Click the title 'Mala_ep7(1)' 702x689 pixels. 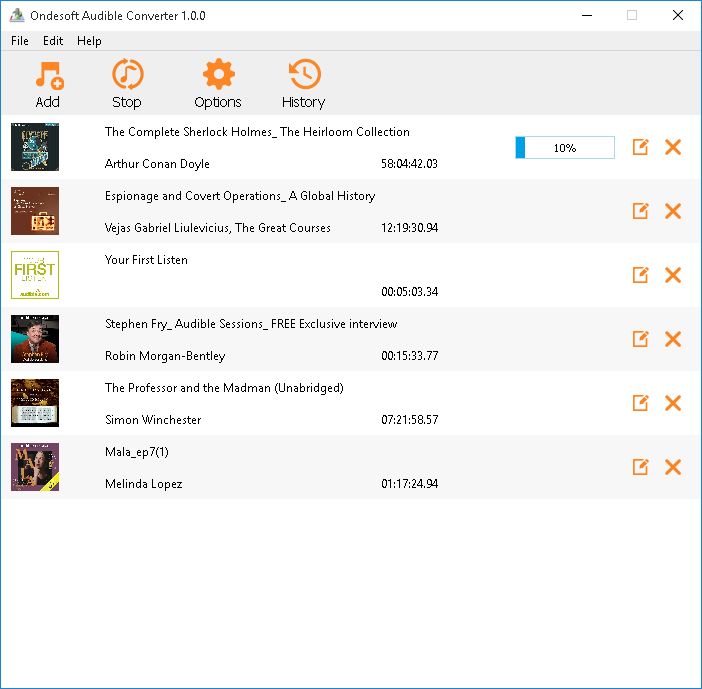click(137, 452)
